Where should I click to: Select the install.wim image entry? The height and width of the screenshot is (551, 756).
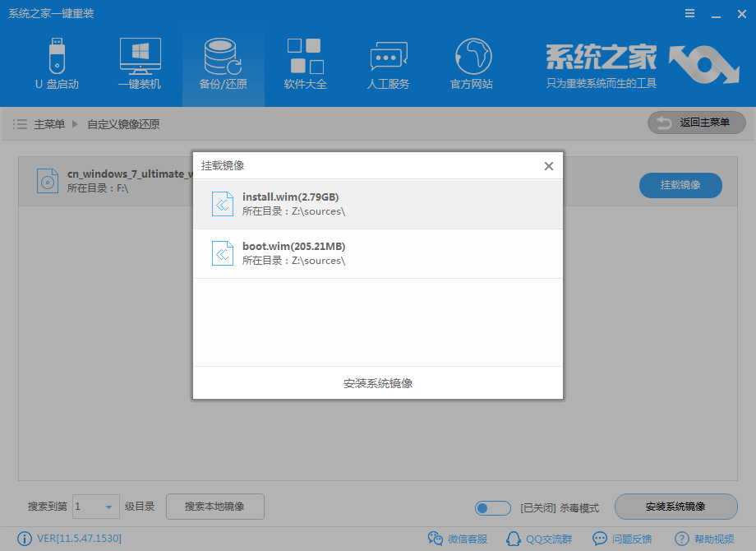[x=377, y=201]
